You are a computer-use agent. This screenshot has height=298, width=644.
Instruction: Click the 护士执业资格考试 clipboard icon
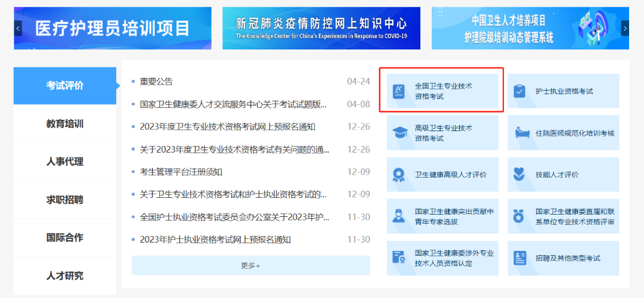pyautogui.click(x=519, y=91)
